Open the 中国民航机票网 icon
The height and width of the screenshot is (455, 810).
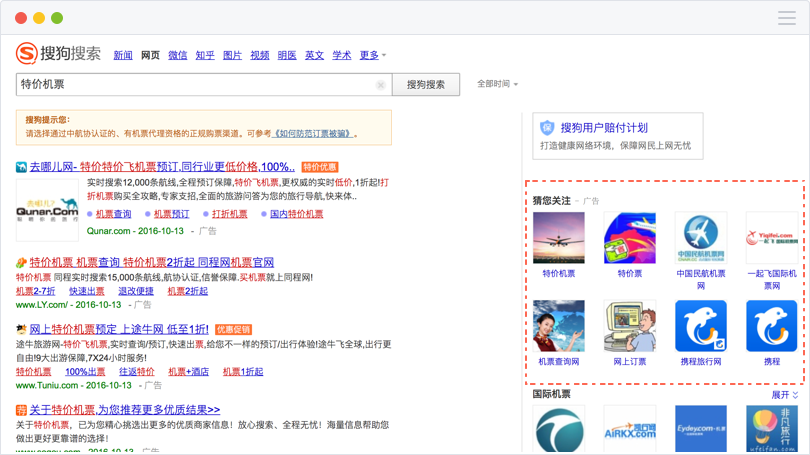pos(700,238)
